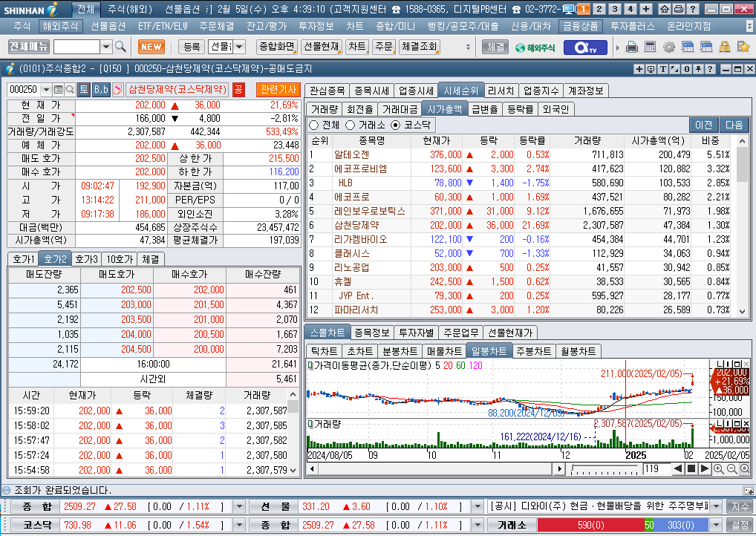
Task: Click the toolbar printer icon
Action: pyautogui.click(x=631, y=47)
